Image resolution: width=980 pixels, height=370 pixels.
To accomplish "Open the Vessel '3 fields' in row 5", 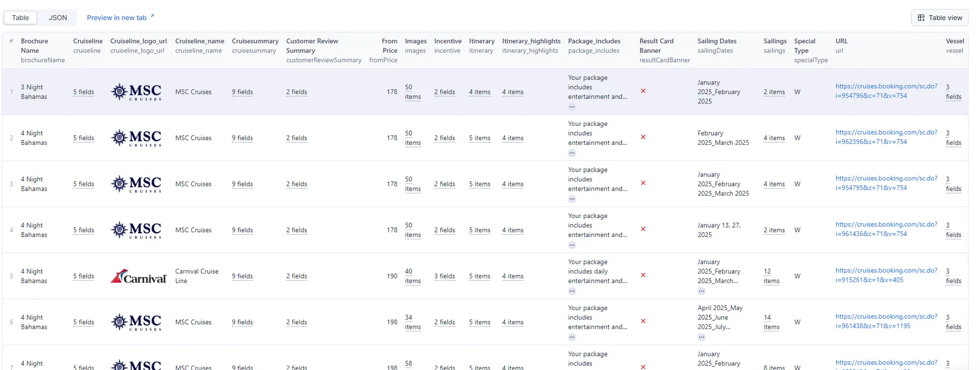I will click(x=954, y=276).
